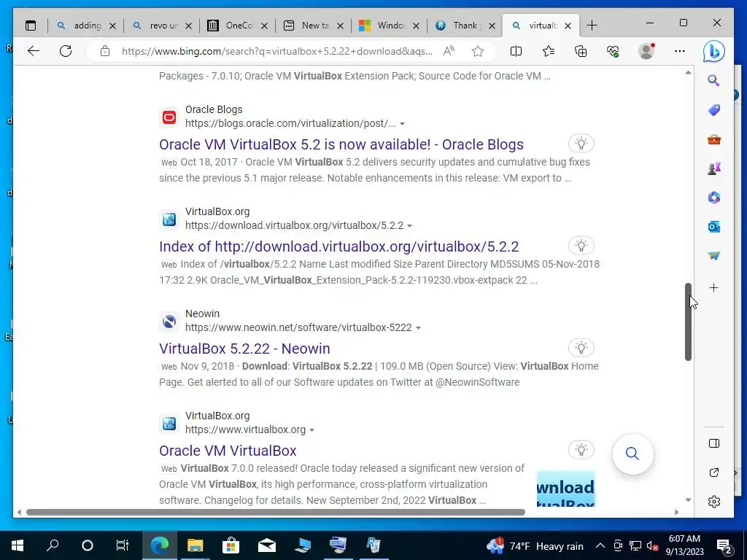Open the Windows Start menu

click(18, 545)
